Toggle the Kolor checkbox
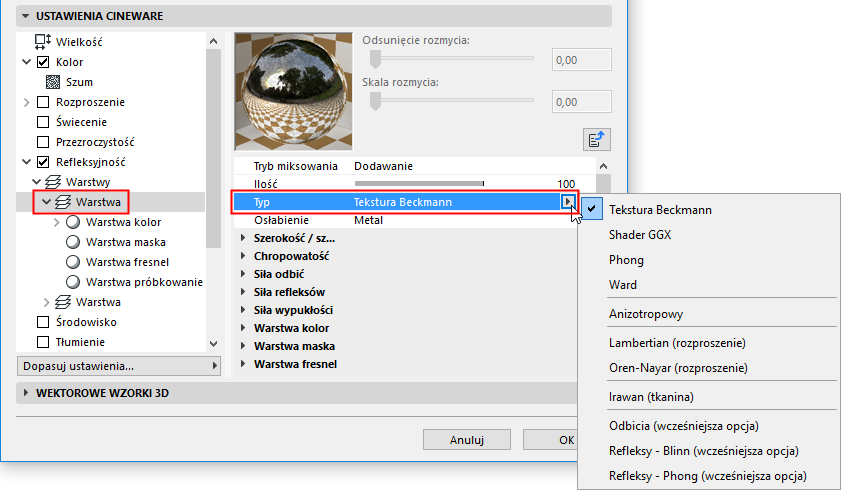The width and height of the screenshot is (841, 490). pos(43,62)
